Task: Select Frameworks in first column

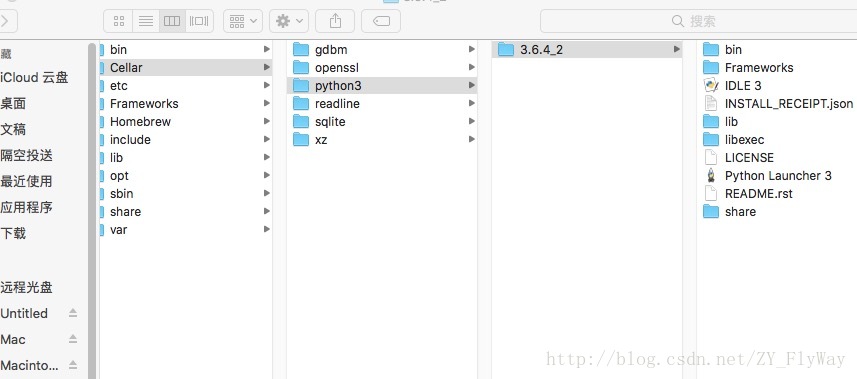Action: click(x=144, y=104)
